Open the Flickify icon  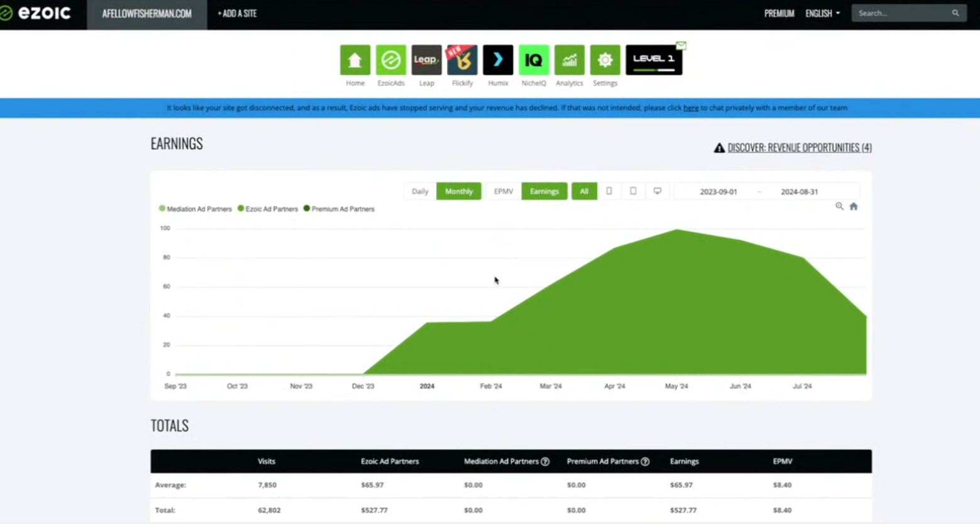(x=463, y=60)
